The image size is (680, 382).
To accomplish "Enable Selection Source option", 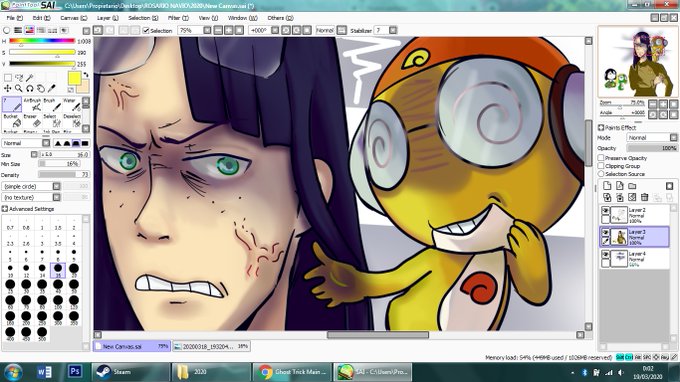I will 601,174.
